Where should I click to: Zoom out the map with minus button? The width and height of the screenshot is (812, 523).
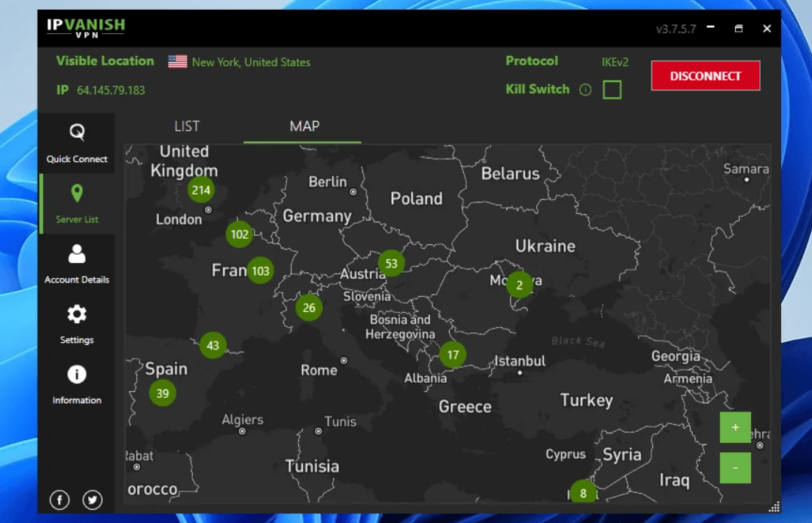pyautogui.click(x=735, y=468)
